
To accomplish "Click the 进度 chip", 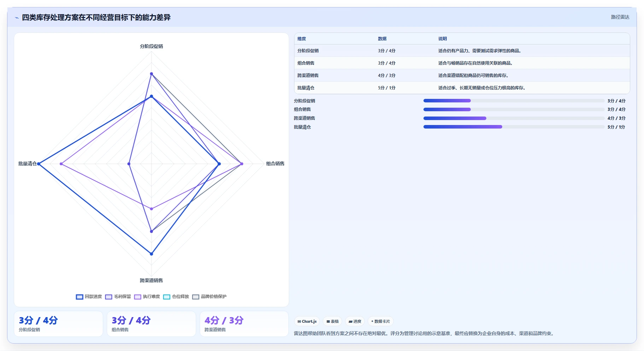I will point(355,321).
